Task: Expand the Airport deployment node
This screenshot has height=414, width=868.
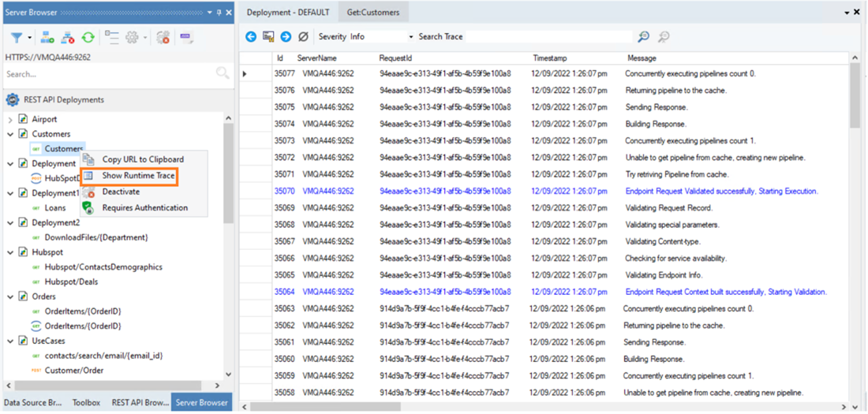Action: click(10, 120)
